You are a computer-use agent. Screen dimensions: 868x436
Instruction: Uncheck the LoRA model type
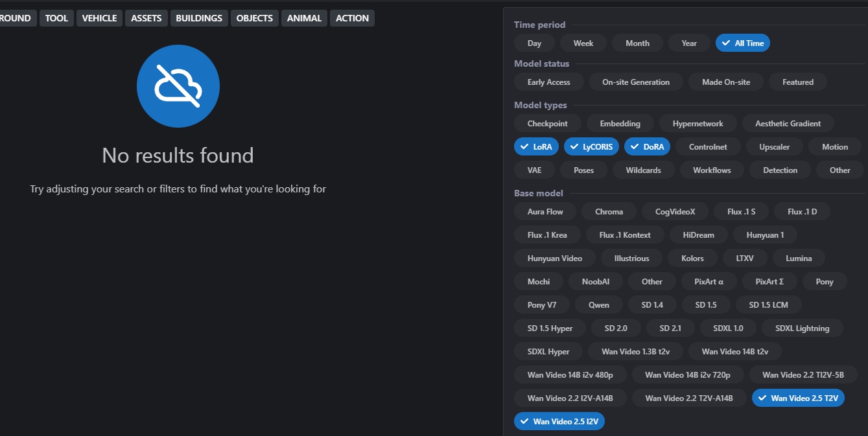(536, 147)
